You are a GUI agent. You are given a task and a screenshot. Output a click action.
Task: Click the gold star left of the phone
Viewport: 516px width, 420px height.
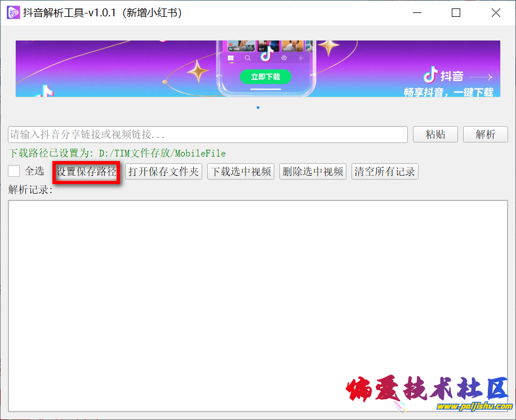point(198,72)
